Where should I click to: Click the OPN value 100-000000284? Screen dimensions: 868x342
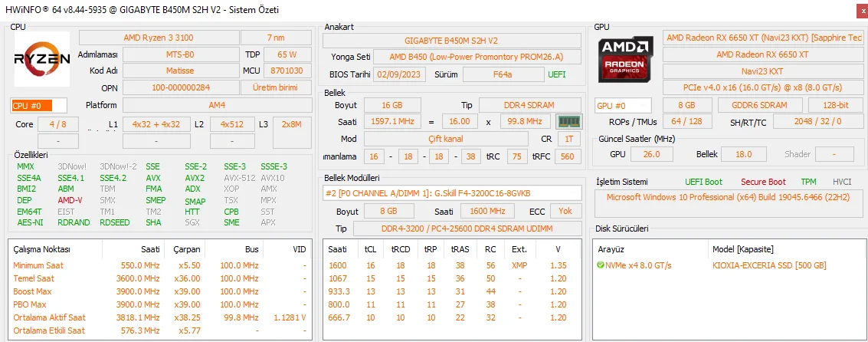tap(180, 87)
